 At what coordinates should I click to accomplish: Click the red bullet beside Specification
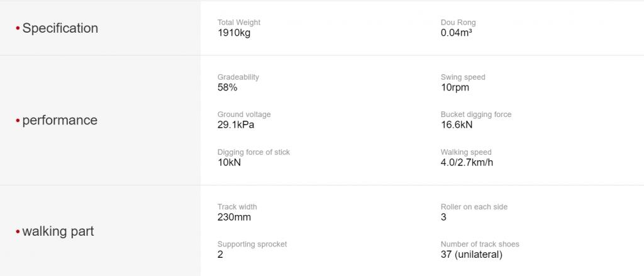click(x=18, y=28)
